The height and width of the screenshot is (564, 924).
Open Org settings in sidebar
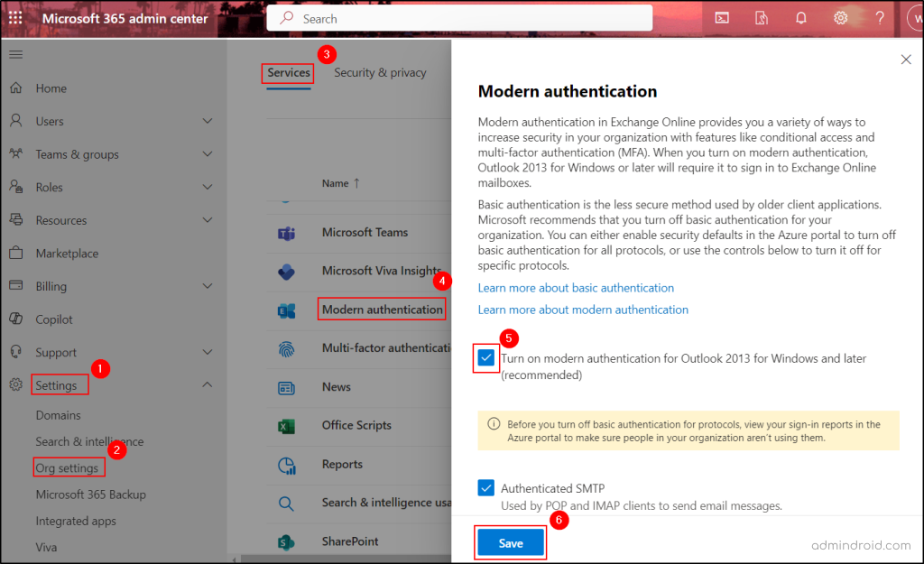(x=67, y=468)
